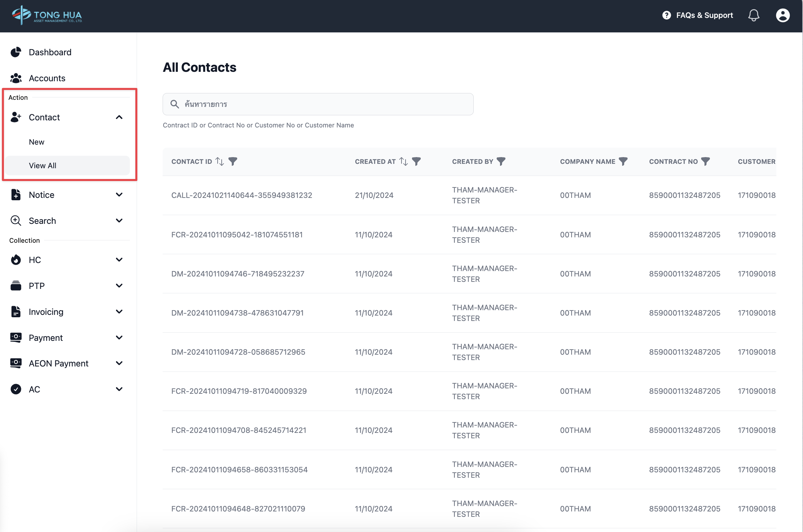Open the Dashboard sidebar item
The width and height of the screenshot is (803, 532).
[x=50, y=52]
